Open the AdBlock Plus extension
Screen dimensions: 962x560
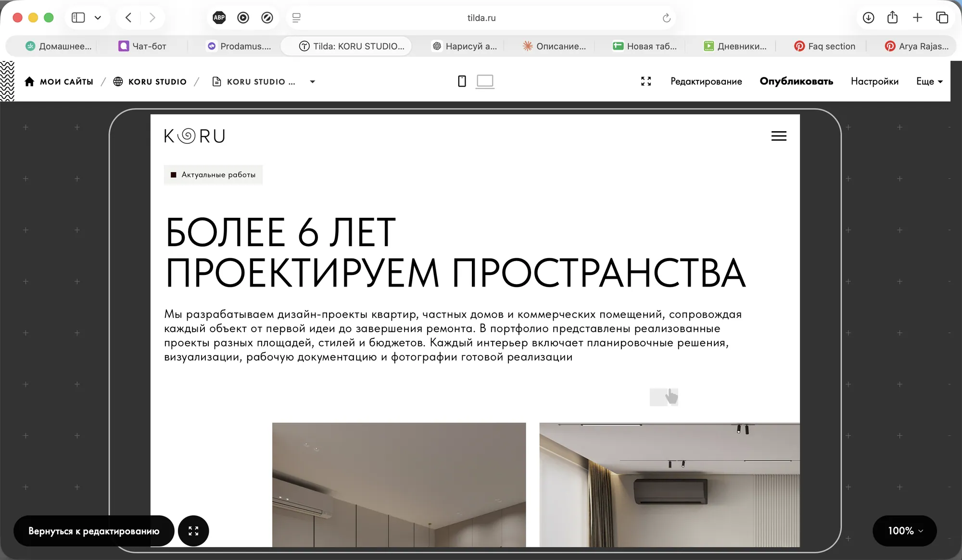pyautogui.click(x=219, y=18)
